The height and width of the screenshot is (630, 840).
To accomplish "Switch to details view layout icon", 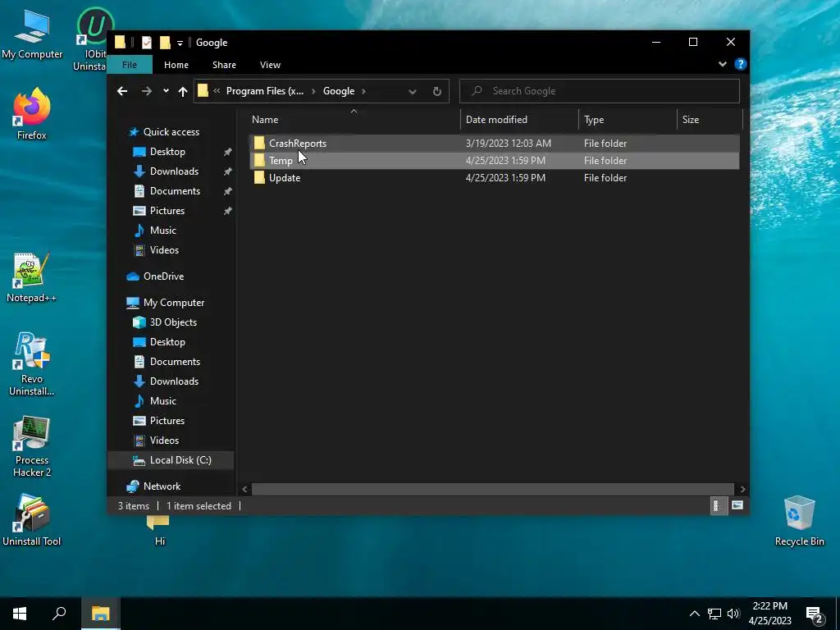I will (717, 505).
